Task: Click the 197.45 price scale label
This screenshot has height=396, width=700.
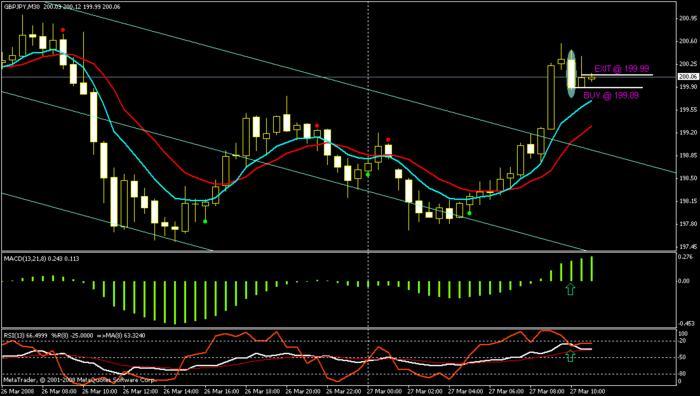Action: coord(687,246)
